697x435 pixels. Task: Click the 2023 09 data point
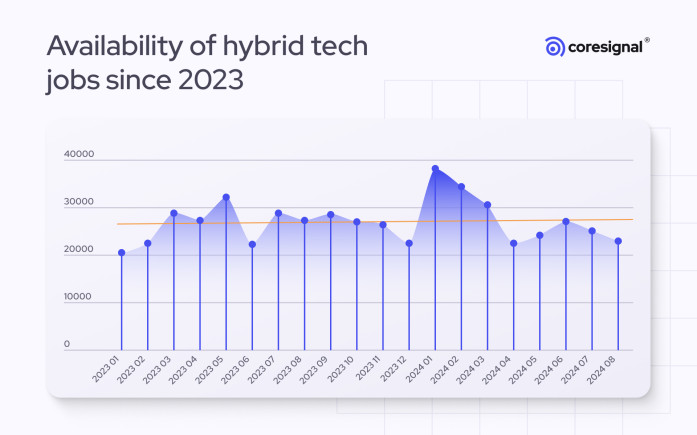point(330,215)
